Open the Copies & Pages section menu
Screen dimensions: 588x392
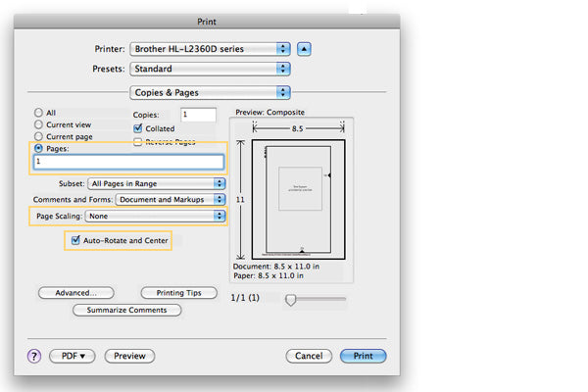tap(210, 93)
